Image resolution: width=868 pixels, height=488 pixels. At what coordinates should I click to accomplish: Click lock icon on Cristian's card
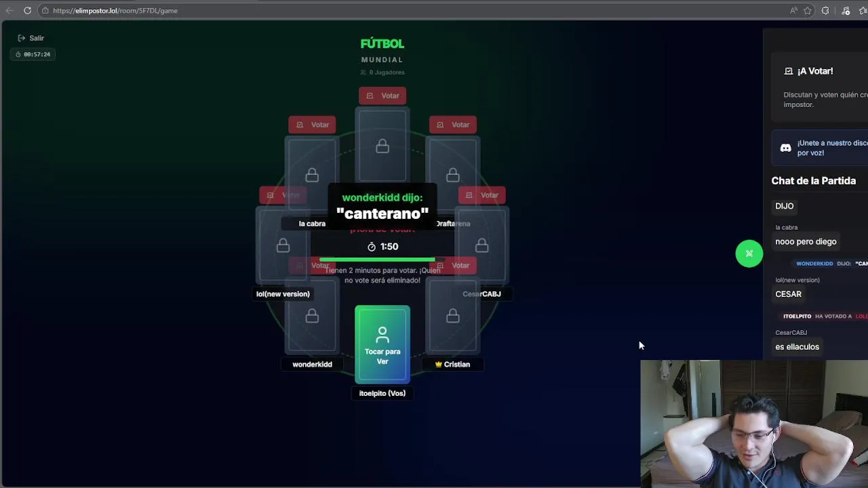click(453, 316)
